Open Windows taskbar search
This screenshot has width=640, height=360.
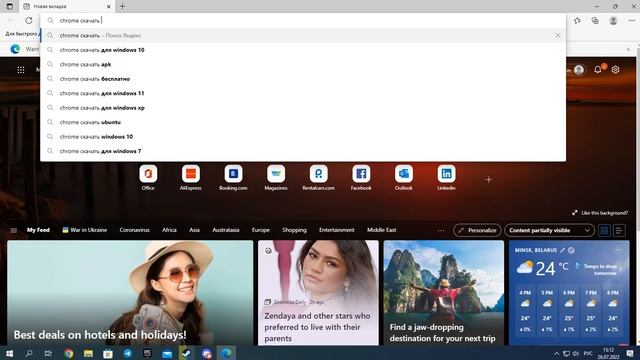click(29, 353)
